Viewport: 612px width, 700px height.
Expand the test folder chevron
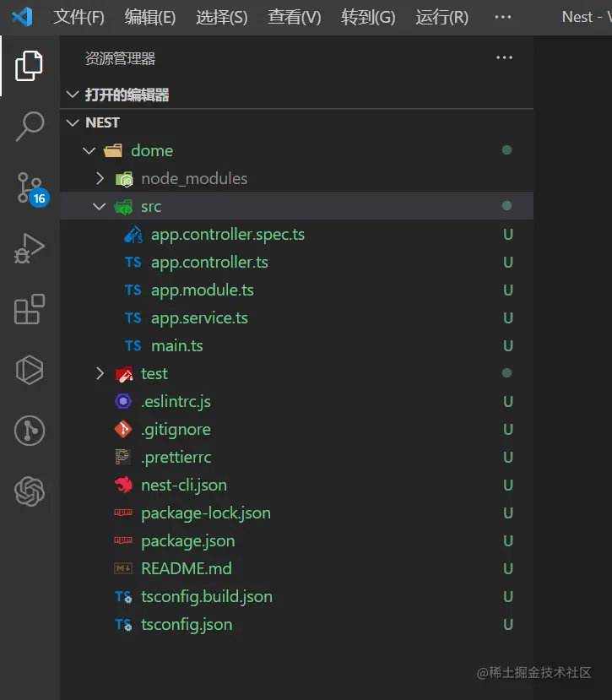pyautogui.click(x=100, y=373)
